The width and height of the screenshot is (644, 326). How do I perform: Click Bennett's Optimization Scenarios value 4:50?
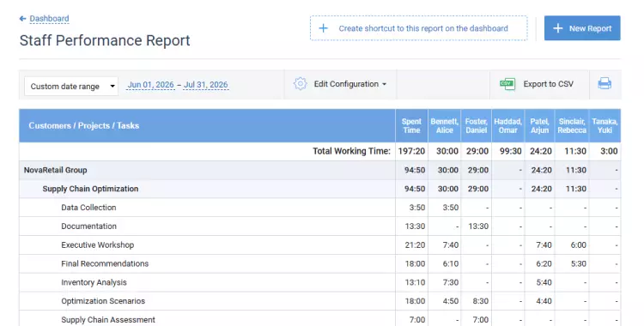point(451,301)
